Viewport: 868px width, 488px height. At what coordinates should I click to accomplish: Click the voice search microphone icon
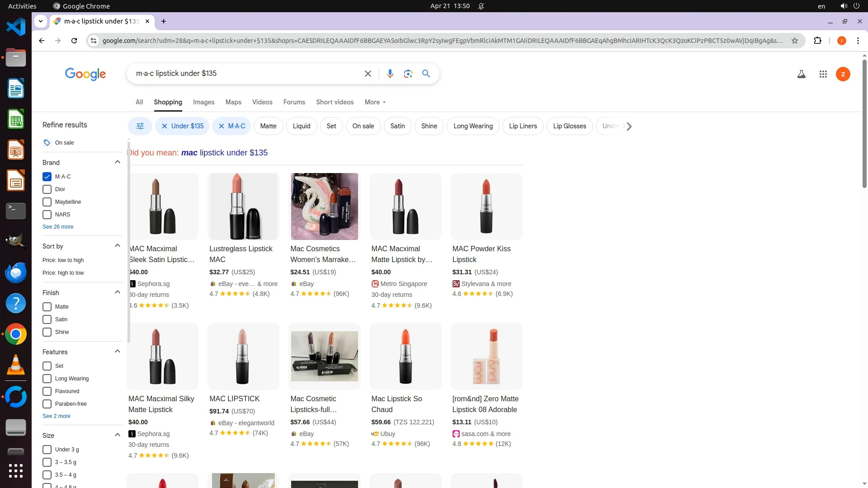pyautogui.click(x=390, y=74)
